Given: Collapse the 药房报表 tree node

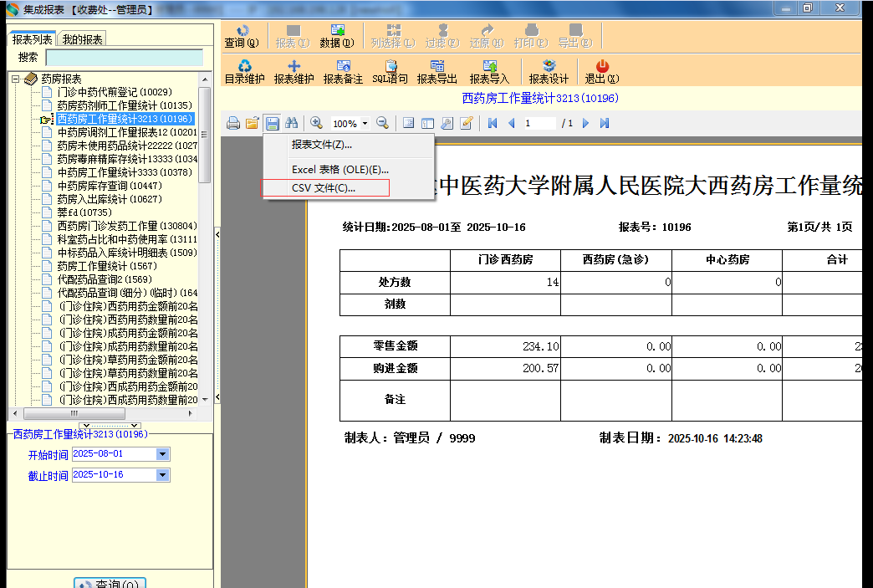Looking at the screenshot, I should click(x=15, y=79).
